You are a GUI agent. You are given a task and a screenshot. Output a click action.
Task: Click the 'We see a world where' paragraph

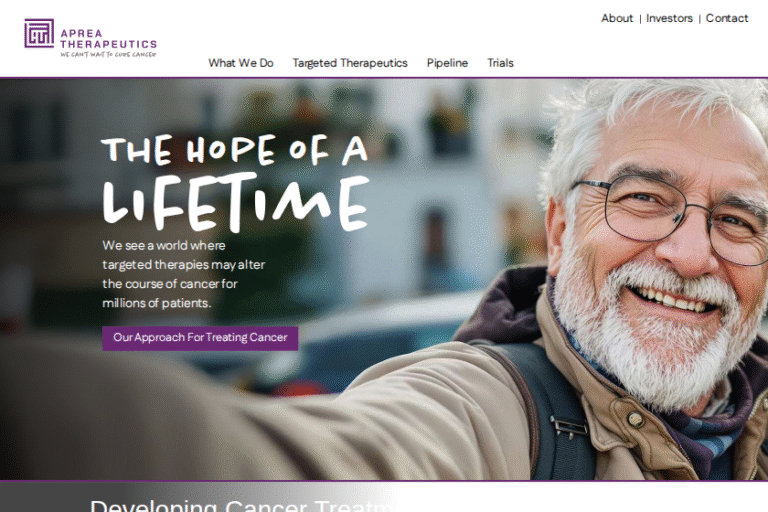[x=184, y=274]
